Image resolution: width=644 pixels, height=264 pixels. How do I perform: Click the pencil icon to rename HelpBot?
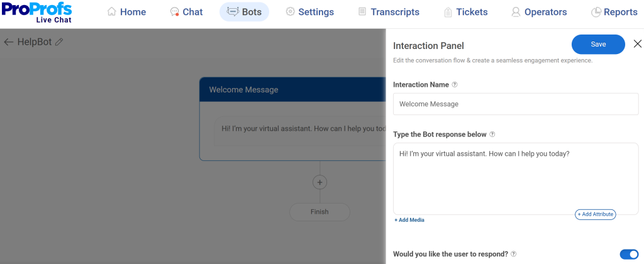coord(59,42)
